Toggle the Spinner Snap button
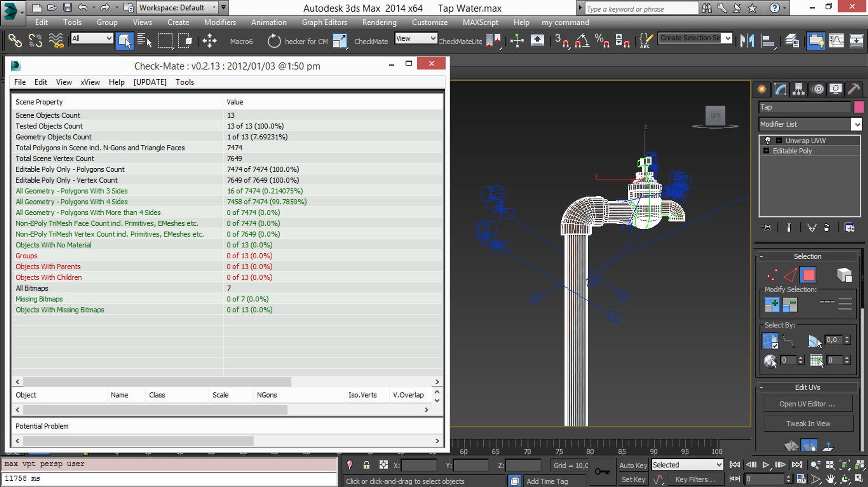 622,41
